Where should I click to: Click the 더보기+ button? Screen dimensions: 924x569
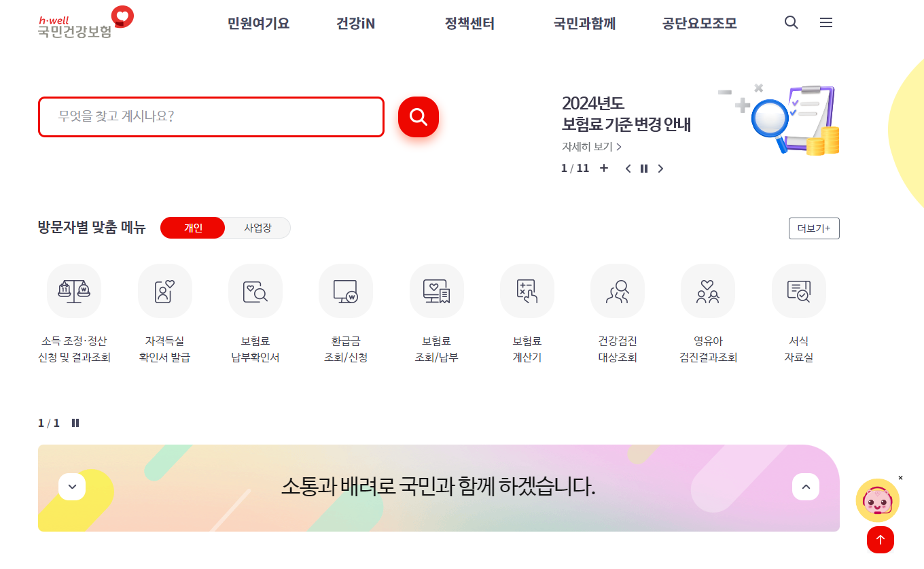pos(813,228)
